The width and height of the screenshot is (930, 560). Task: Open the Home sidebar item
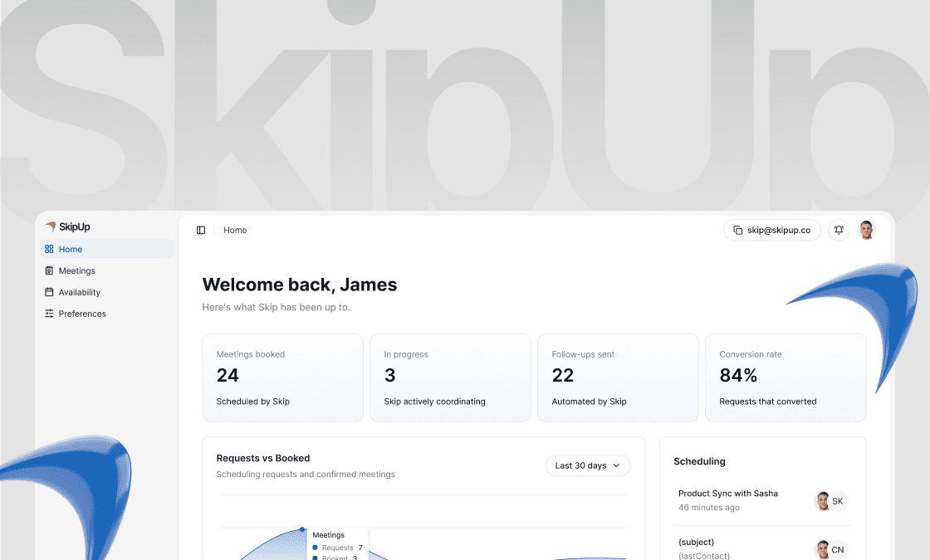point(107,249)
